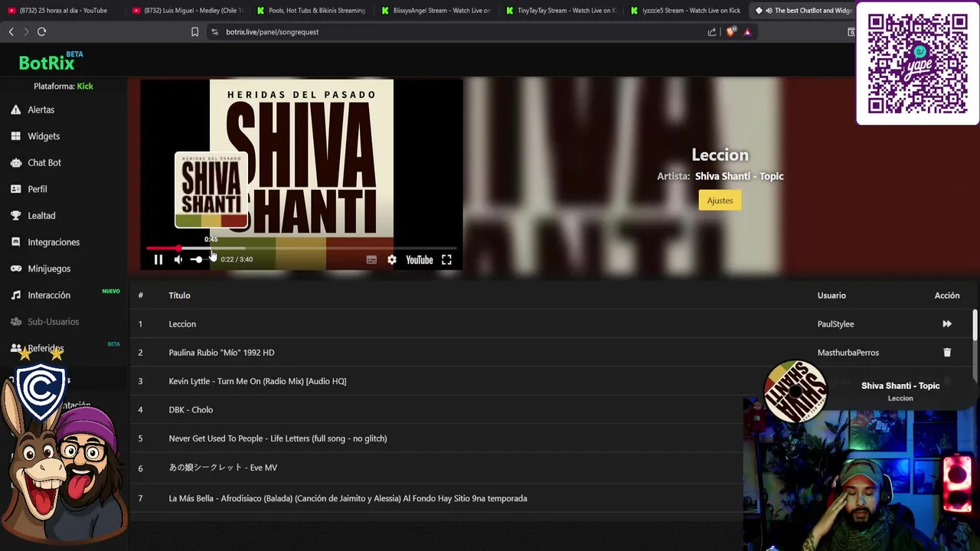Open Minijuegos in the sidebar
Viewport: 980px width, 551px height.
[49, 269]
